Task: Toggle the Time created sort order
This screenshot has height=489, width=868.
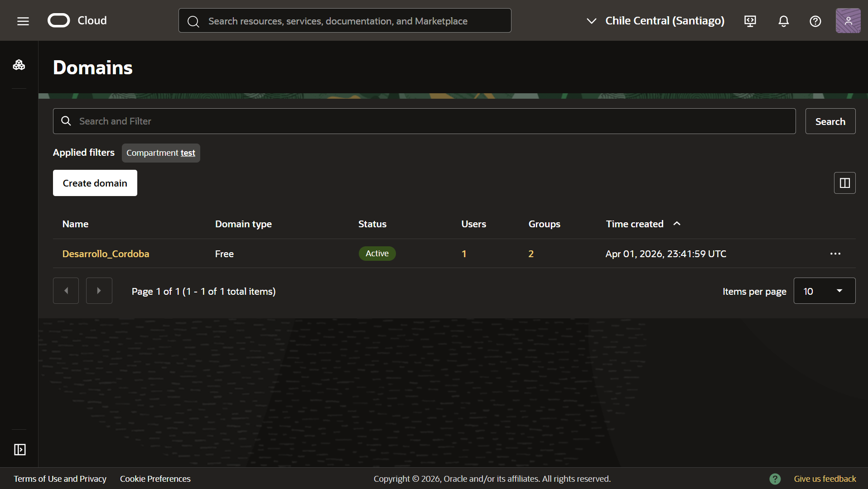Action: [676, 223]
